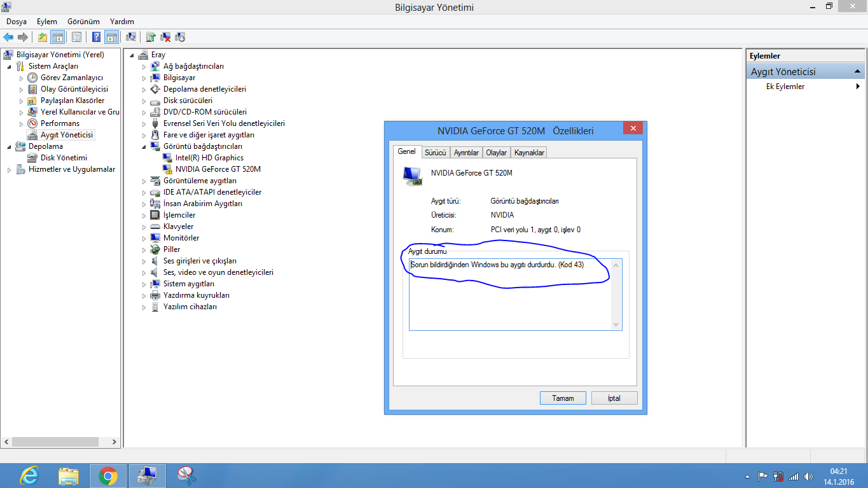Open the Dosya menu
The image size is (868, 488).
17,22
